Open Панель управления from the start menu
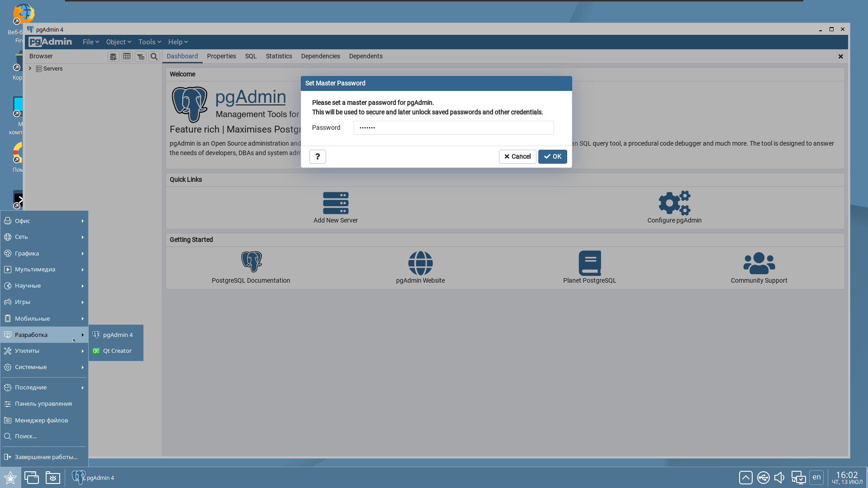 [44, 404]
